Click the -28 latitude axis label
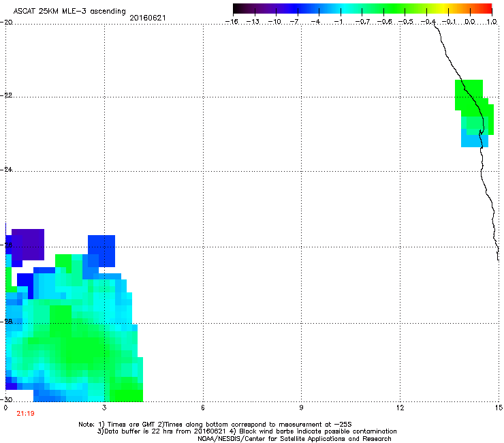504x443 pixels. 6,322
